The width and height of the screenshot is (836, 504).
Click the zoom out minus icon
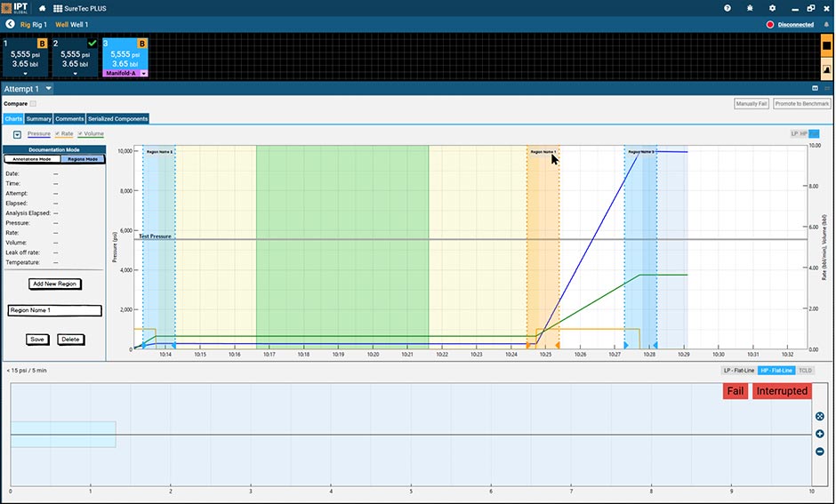(820, 452)
